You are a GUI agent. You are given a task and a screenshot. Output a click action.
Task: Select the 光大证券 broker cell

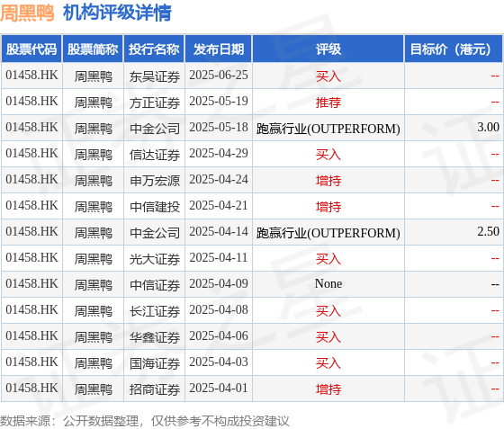point(154,258)
